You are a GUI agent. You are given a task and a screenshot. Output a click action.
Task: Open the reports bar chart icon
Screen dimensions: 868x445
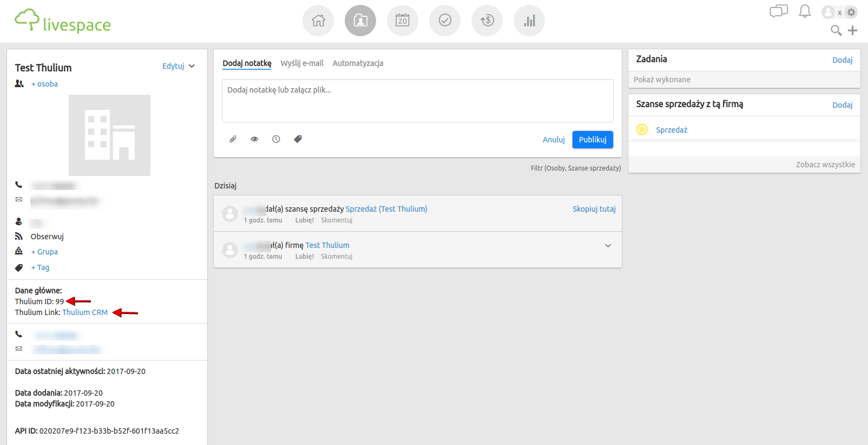pos(529,21)
